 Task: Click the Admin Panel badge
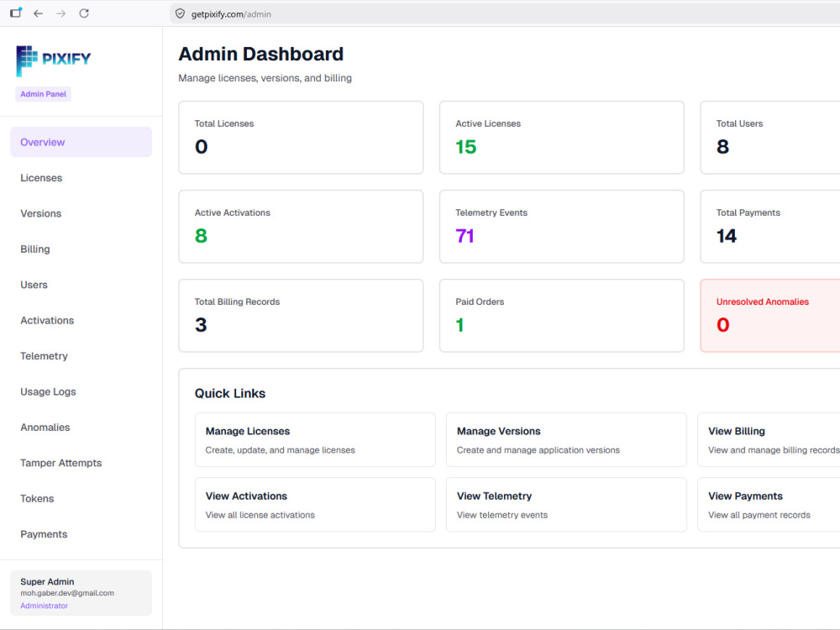[43, 94]
